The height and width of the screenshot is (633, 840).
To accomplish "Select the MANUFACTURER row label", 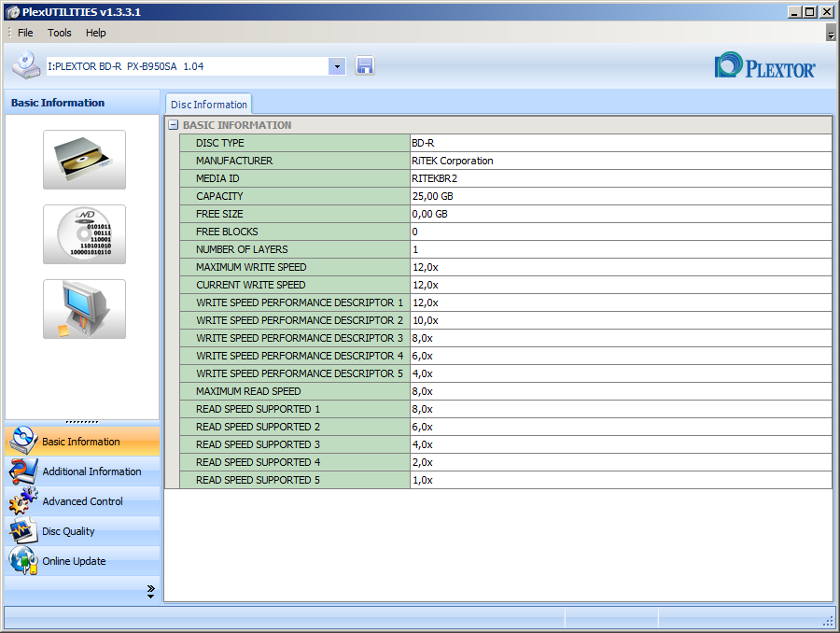I will pos(295,161).
